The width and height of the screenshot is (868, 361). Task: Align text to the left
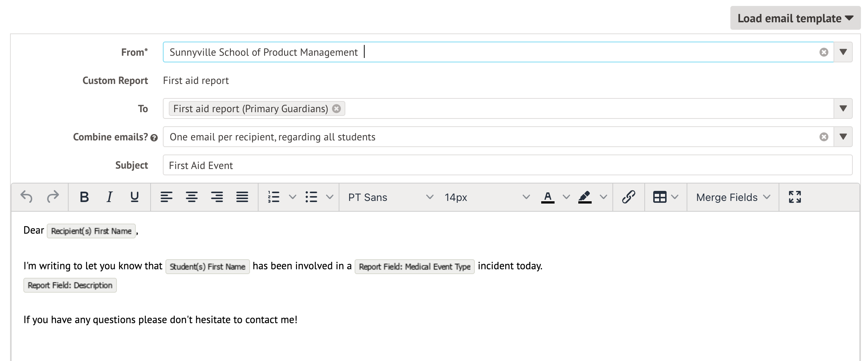tap(166, 197)
